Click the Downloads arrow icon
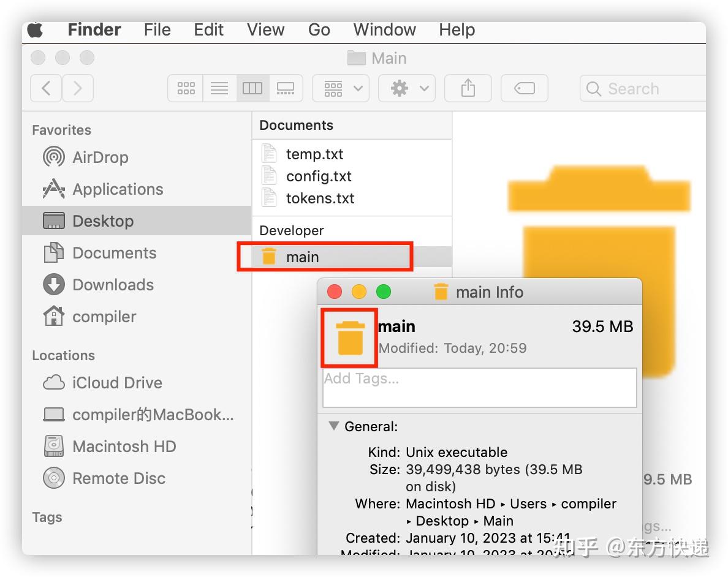 [54, 285]
